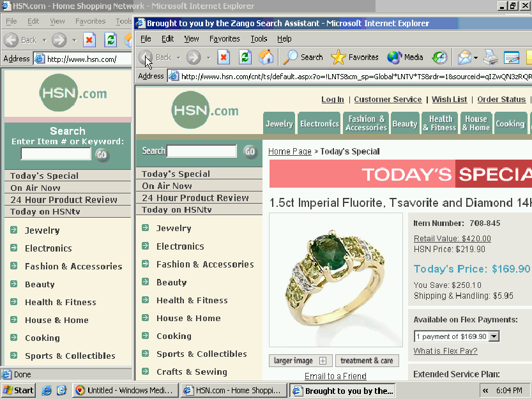532x399 pixels.
Task: Open Forward history dropdown arrow in Zango window
Action: pos(209,57)
